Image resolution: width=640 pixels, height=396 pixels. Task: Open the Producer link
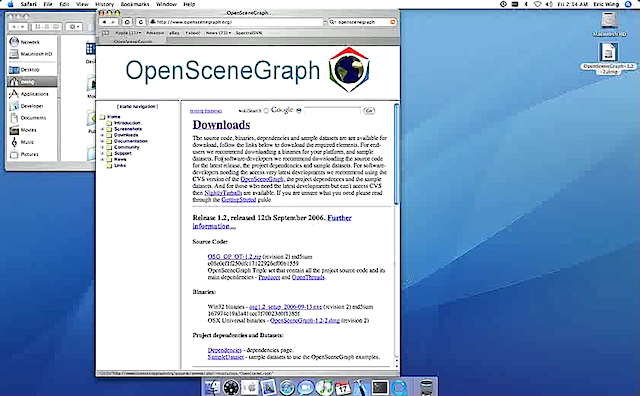point(269,277)
